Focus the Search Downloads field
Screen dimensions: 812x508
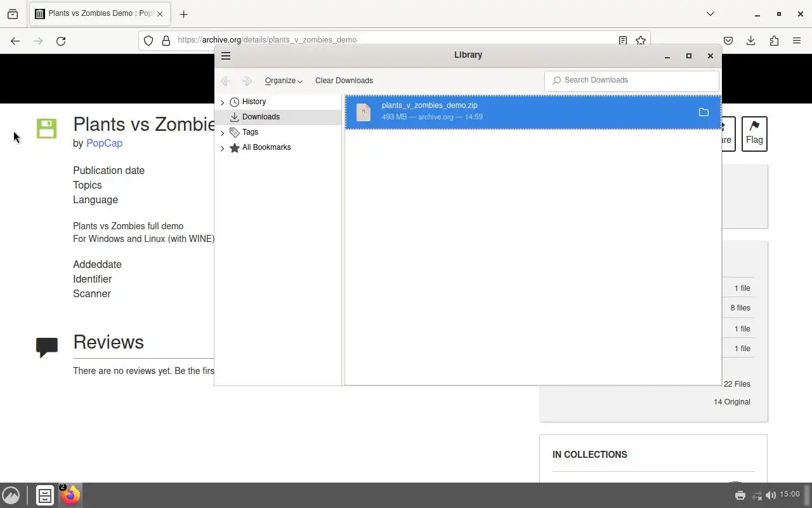tap(632, 80)
